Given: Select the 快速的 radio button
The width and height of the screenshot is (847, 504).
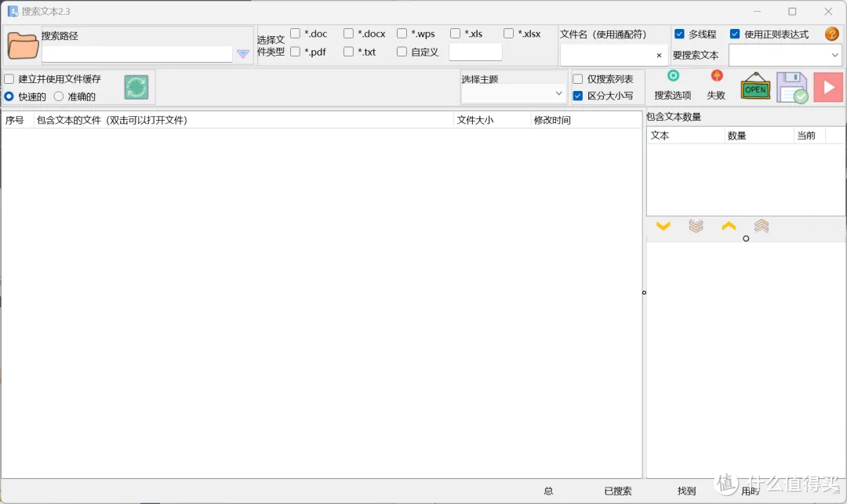Looking at the screenshot, I should (x=9, y=96).
